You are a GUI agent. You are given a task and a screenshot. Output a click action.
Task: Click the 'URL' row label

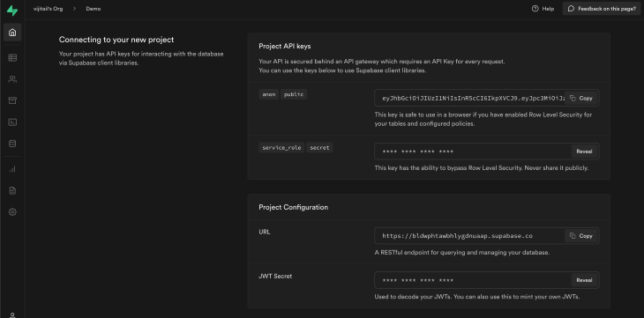click(265, 233)
